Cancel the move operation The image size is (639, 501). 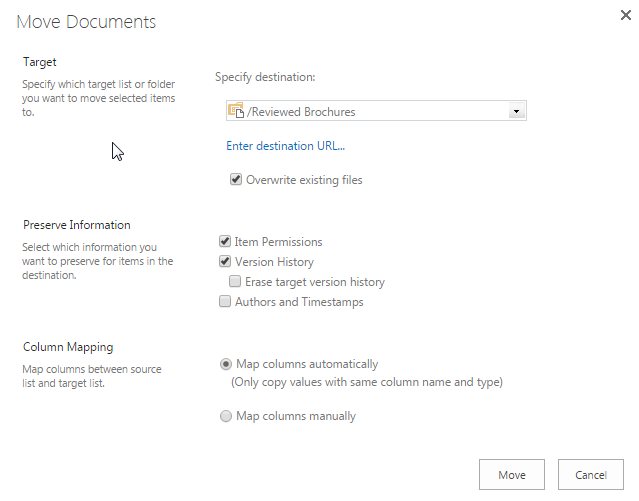click(591, 475)
